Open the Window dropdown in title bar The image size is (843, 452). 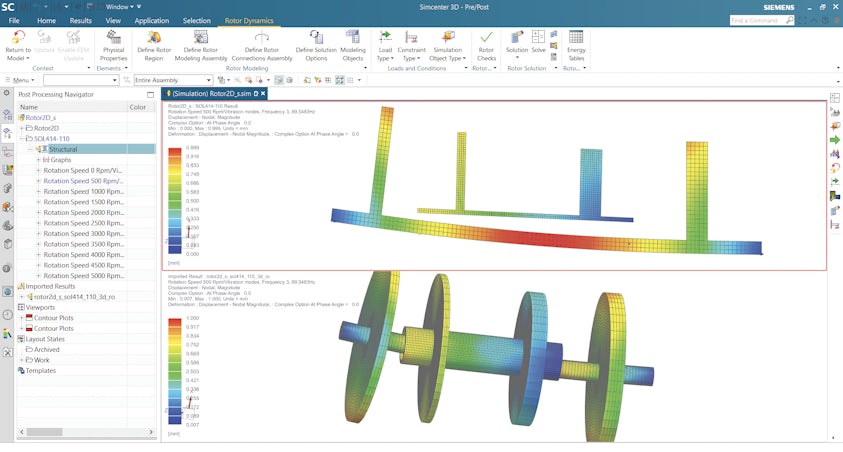[119, 7]
